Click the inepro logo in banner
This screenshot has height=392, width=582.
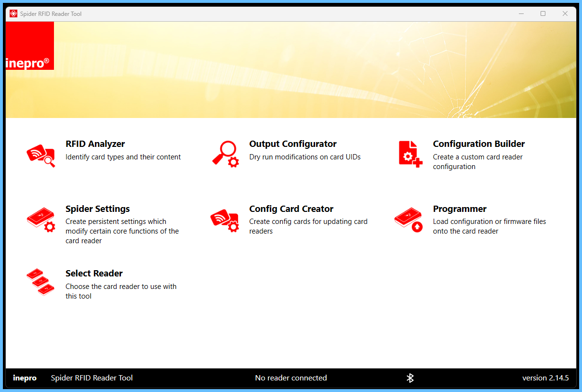30,46
